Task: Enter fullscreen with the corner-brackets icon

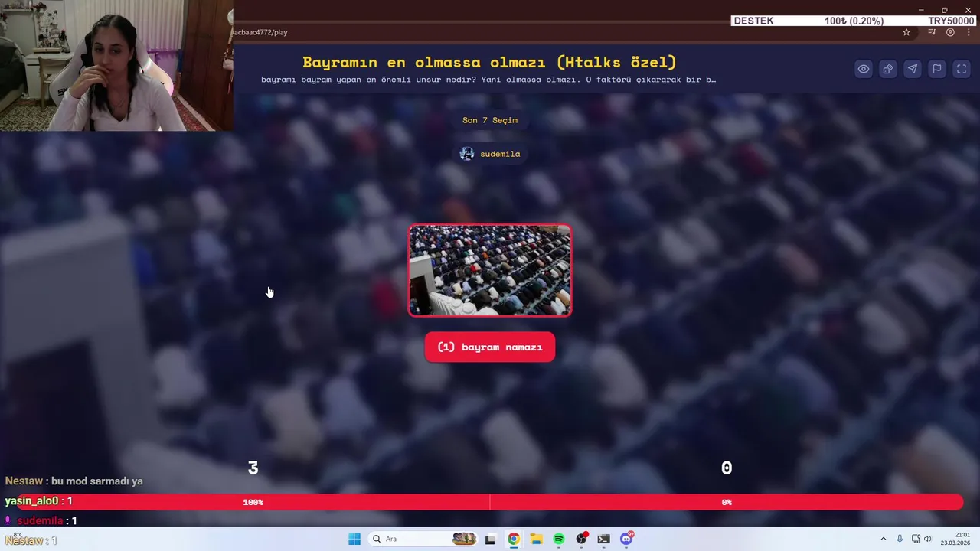Action: (961, 69)
